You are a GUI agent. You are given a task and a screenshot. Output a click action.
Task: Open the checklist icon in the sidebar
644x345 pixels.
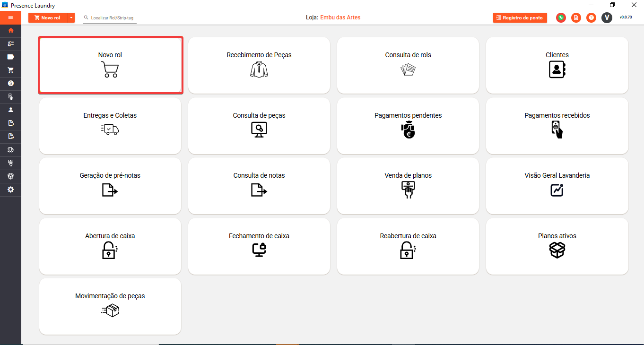[x=11, y=43]
